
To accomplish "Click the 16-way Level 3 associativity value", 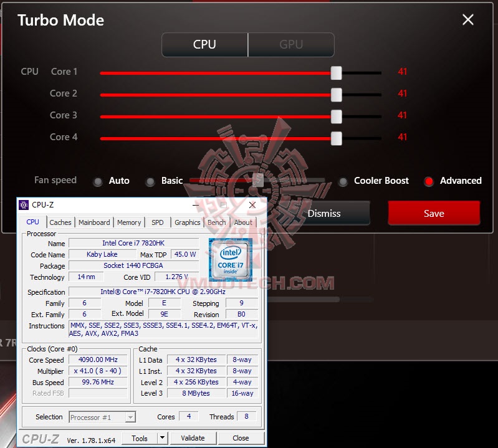I will point(242,393).
